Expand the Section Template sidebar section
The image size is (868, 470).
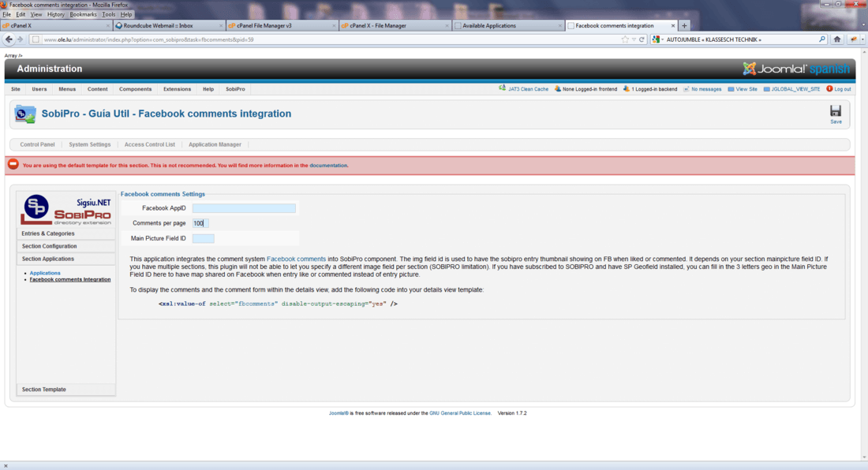[65, 390]
